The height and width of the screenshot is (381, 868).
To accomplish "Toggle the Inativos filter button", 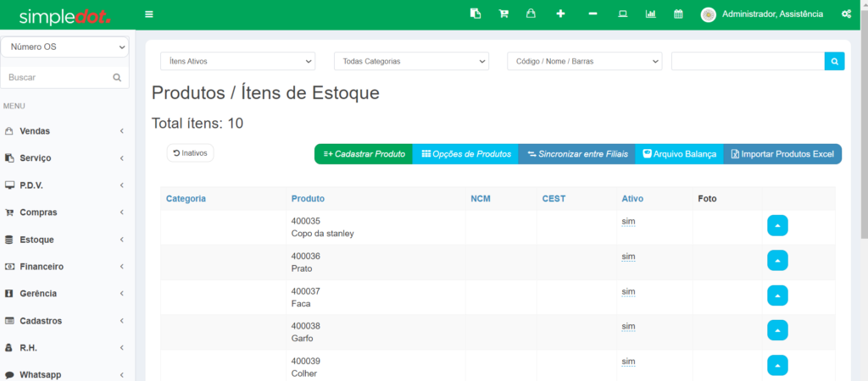I will tap(191, 153).
